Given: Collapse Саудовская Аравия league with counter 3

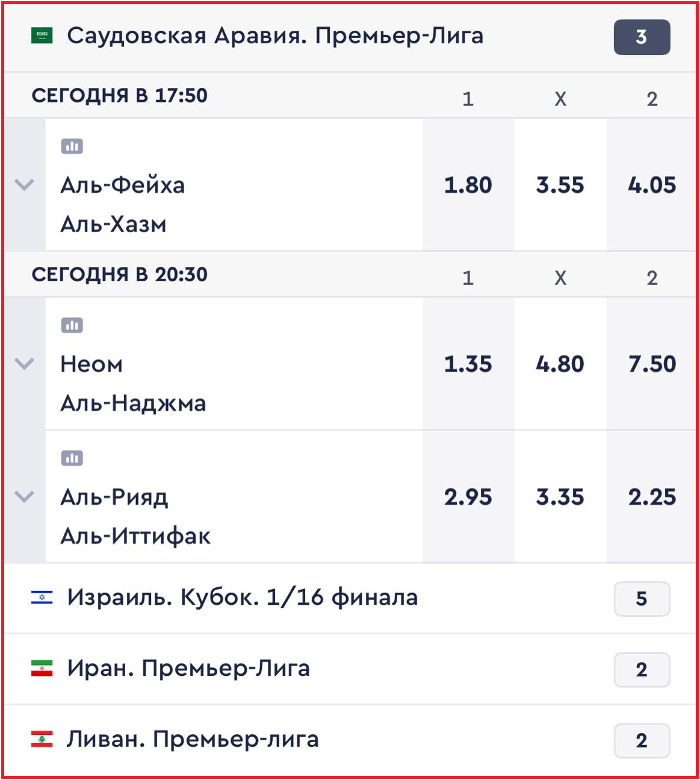Looking at the screenshot, I should tap(642, 37).
